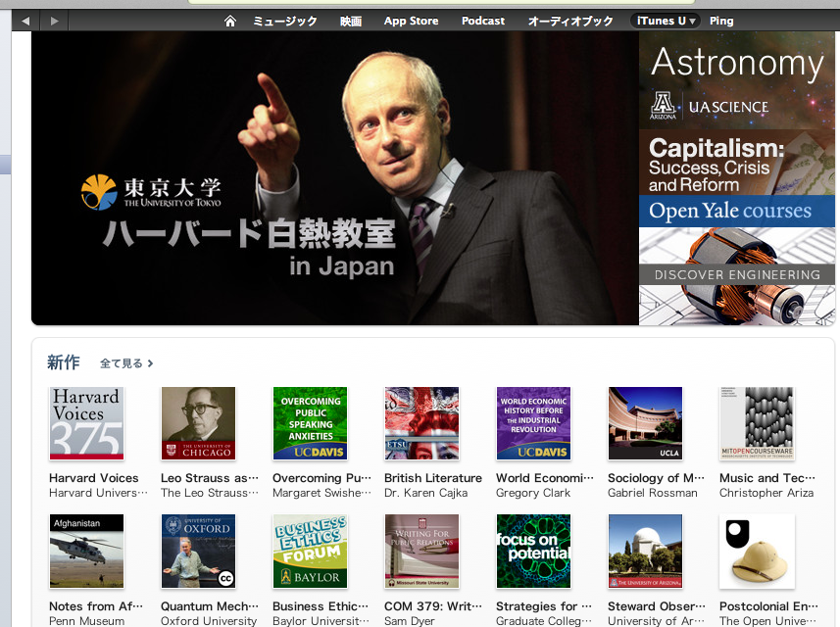Click the Sociology of M… title link
840x627 pixels.
(657, 478)
